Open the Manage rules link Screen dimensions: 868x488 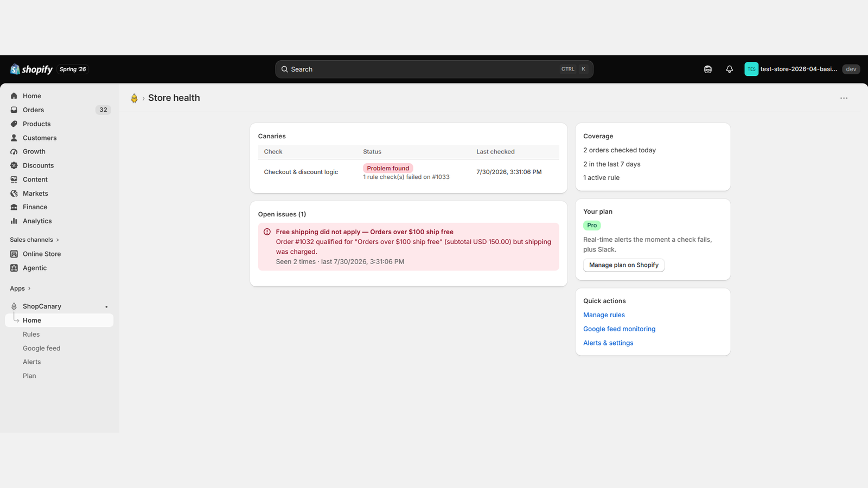[x=604, y=315]
